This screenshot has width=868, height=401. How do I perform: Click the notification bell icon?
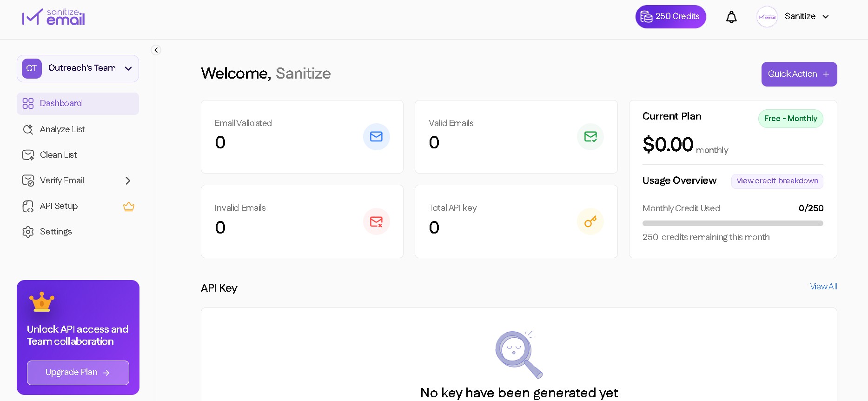731,17
